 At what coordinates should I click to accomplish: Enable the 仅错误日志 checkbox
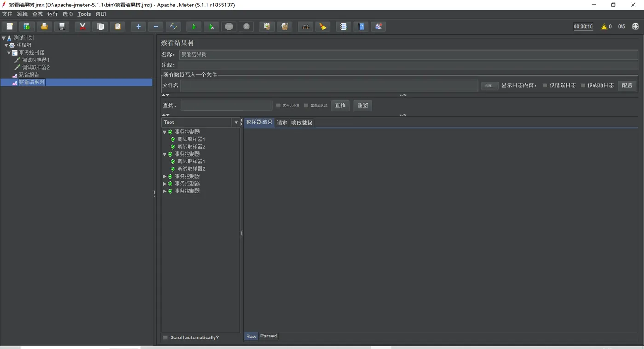click(545, 86)
